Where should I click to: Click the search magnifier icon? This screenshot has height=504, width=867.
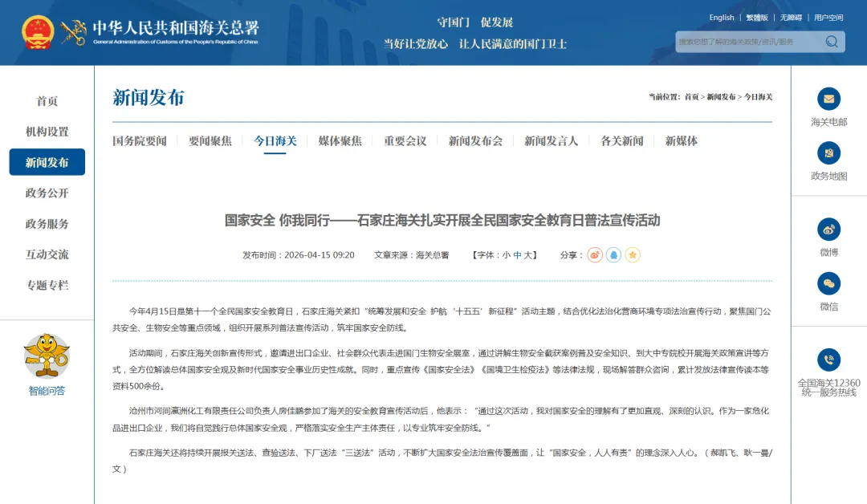pos(832,42)
